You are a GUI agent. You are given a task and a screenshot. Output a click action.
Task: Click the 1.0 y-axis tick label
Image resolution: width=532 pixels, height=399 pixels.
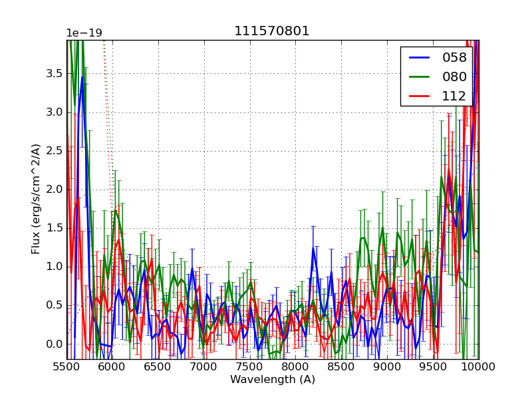tap(53, 267)
